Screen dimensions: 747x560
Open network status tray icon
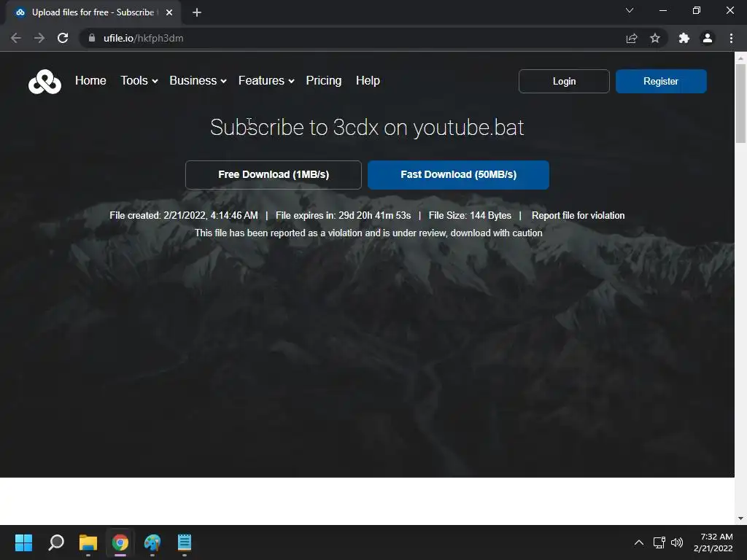659,542
